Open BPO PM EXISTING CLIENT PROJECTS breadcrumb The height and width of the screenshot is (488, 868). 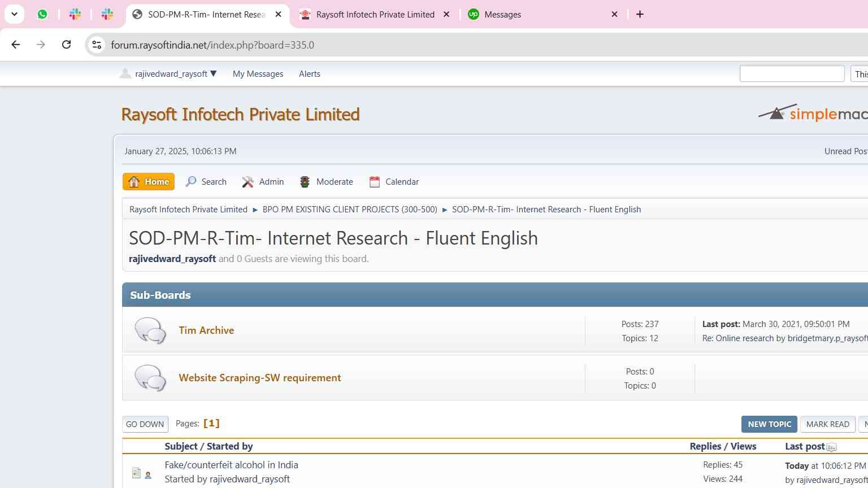click(x=350, y=209)
